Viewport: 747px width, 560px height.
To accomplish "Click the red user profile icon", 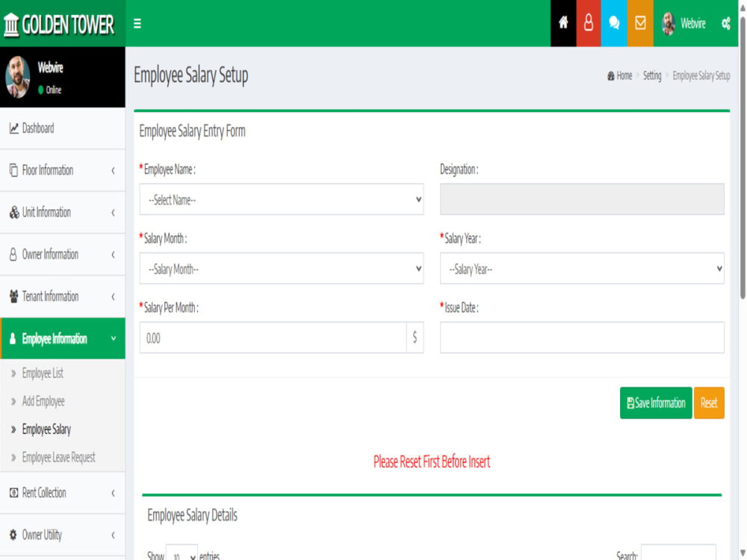I will [x=589, y=23].
